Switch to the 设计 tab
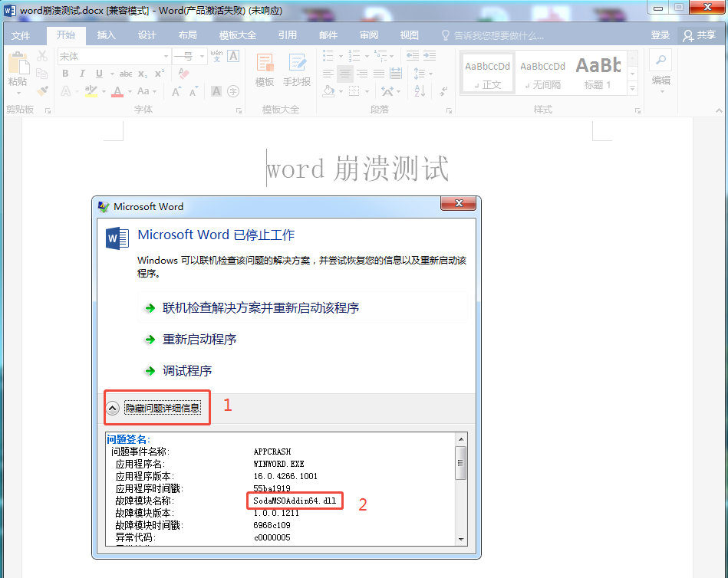This screenshot has width=728, height=578. click(x=147, y=35)
